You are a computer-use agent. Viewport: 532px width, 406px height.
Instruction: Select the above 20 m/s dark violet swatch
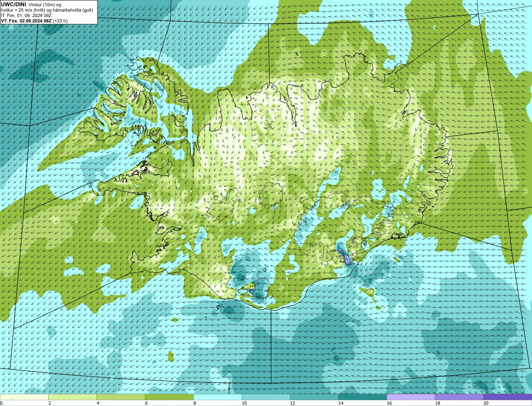[507, 397]
